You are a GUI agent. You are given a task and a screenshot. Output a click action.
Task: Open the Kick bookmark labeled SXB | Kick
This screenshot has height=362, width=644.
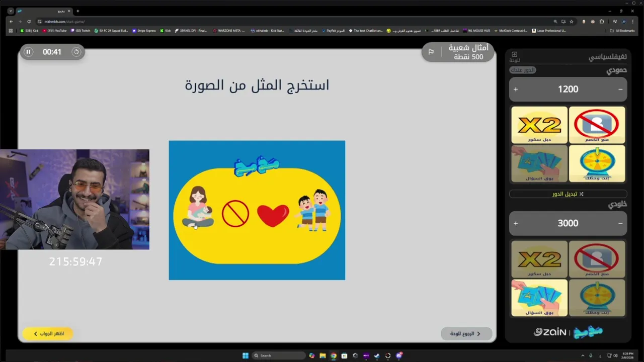(x=29, y=31)
